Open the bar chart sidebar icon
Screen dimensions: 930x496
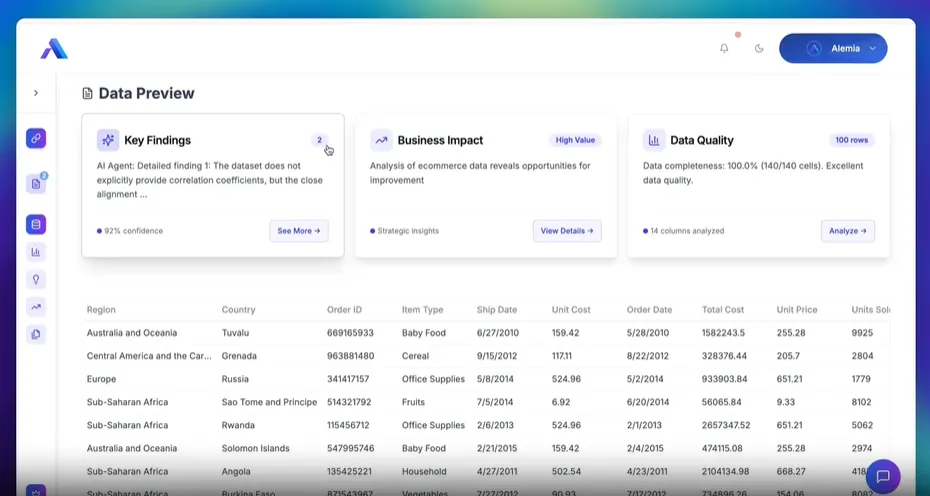tap(36, 252)
